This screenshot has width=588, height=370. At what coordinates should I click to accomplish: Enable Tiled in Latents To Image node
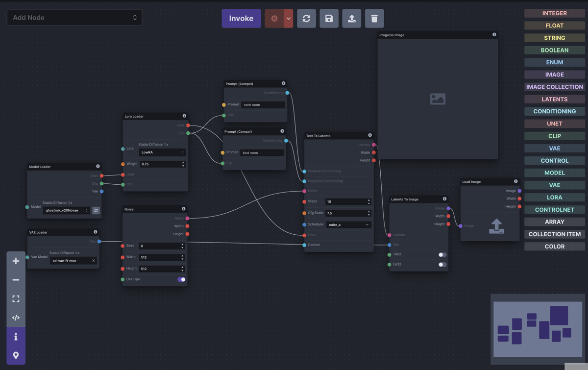click(441, 254)
